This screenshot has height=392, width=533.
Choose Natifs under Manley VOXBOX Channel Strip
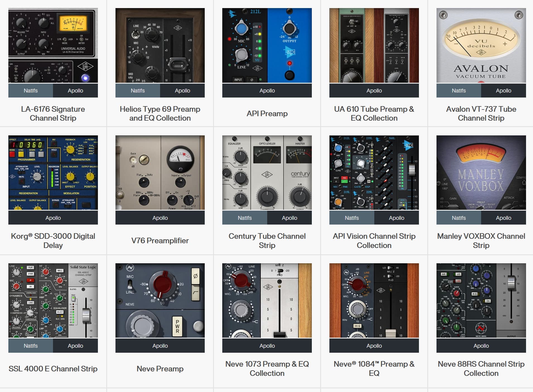click(459, 218)
